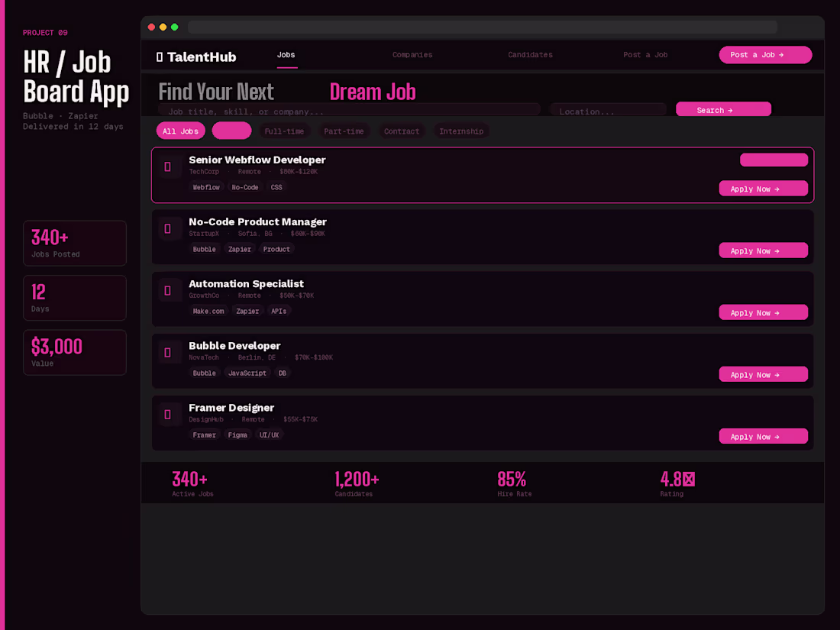This screenshot has height=630, width=840.
Task: Open the Candidates section
Action: 530,54
